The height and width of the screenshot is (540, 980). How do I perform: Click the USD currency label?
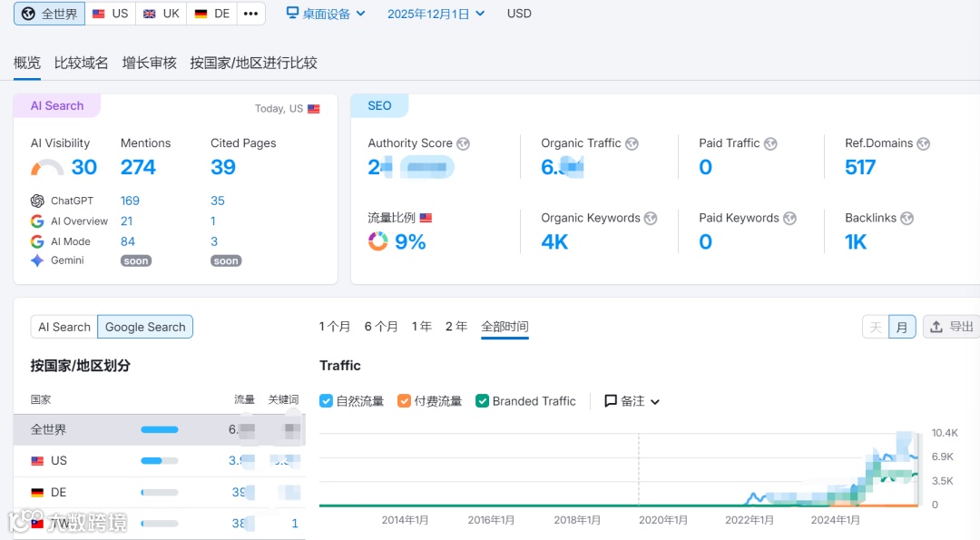(519, 14)
